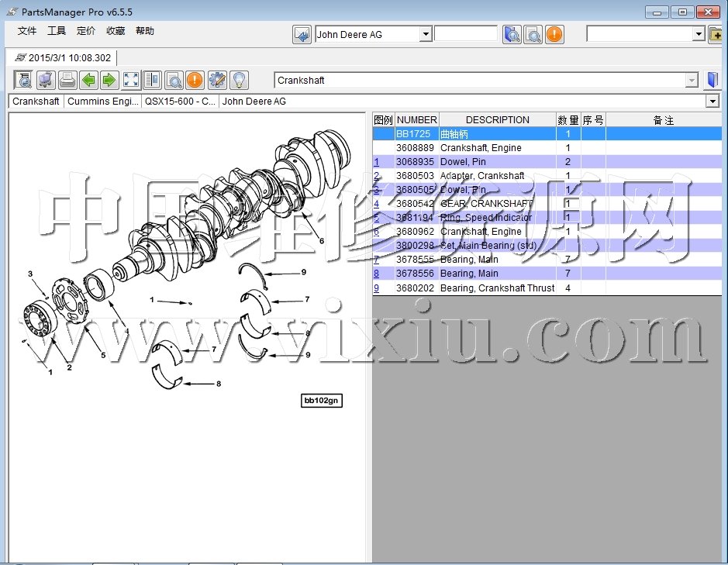
Task: Click the light bulb icon
Action: coord(239,80)
